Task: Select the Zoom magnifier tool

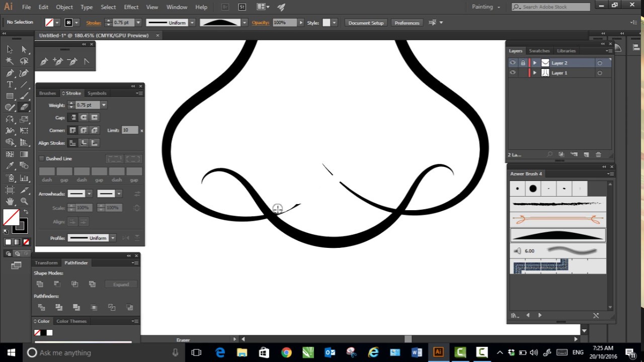Action: (24, 202)
